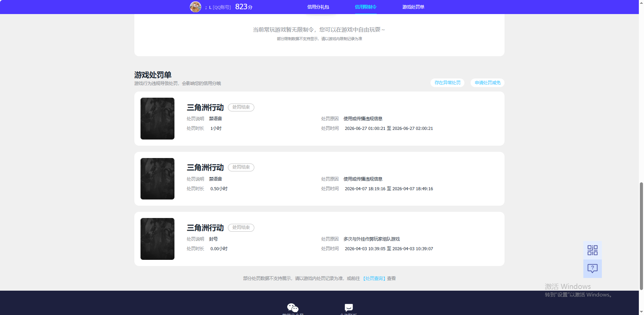Click time range 2026-06-27 01:00:21 至 2026-06-27 02:00:21
The height and width of the screenshot is (315, 644).
(389, 129)
